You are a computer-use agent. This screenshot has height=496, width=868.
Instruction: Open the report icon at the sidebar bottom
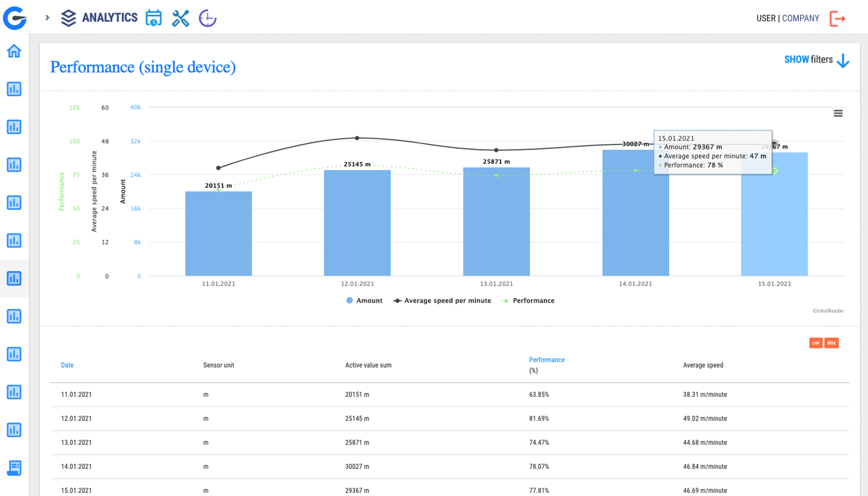[x=14, y=468]
